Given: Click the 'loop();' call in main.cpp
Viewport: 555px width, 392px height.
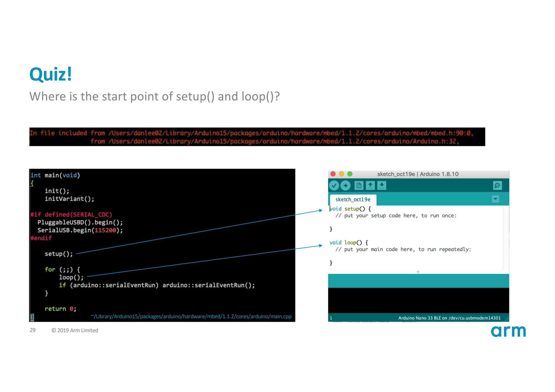Looking at the screenshot, I should 71,277.
